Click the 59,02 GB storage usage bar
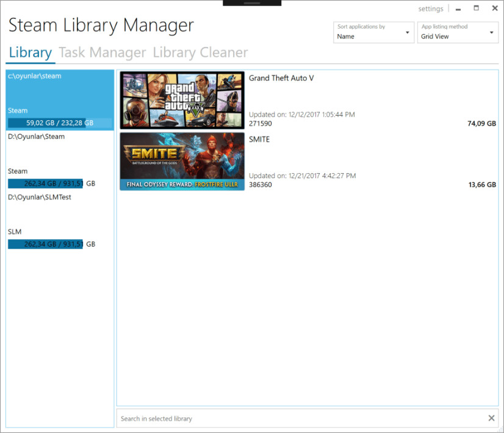 tap(60, 123)
